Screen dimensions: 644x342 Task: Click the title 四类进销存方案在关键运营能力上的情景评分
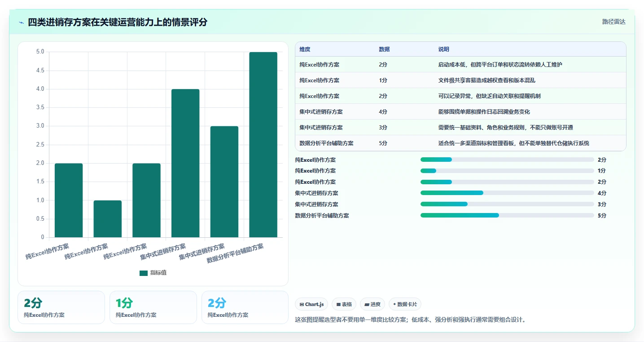coord(118,22)
